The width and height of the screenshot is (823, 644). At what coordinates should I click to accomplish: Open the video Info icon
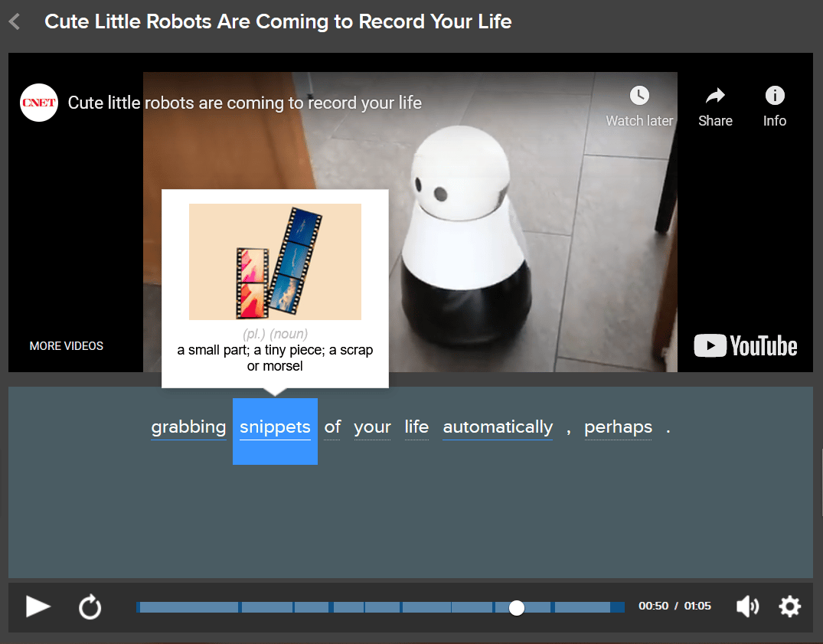click(x=775, y=96)
